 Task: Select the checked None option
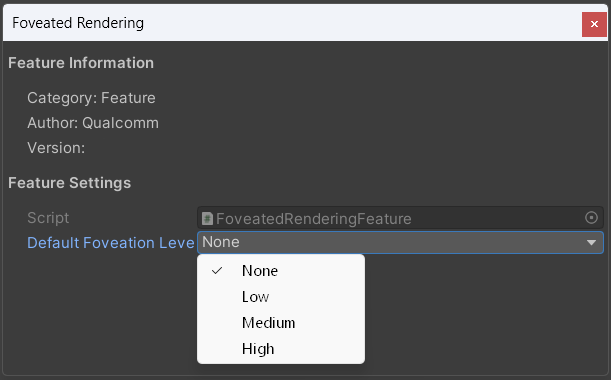(x=281, y=271)
